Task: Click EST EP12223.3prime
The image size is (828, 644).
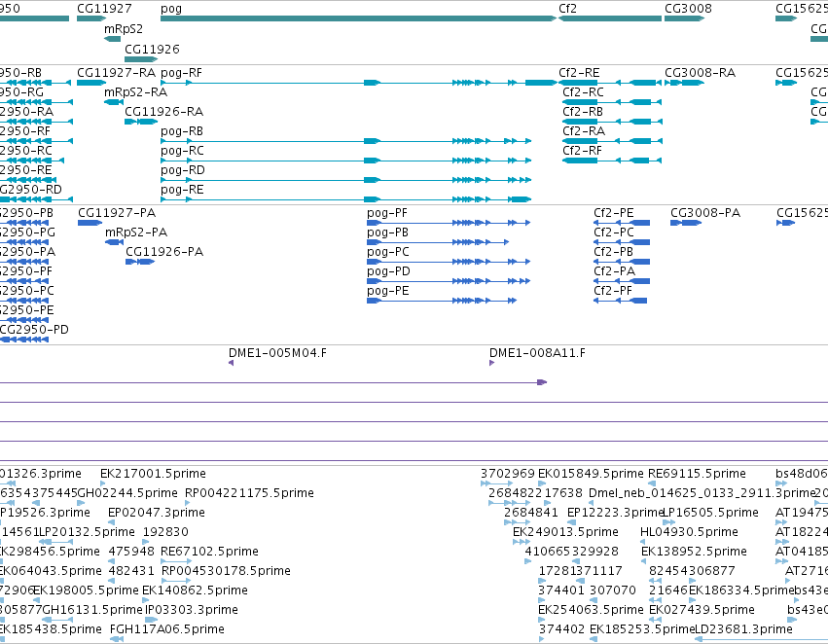Action: tap(615, 513)
